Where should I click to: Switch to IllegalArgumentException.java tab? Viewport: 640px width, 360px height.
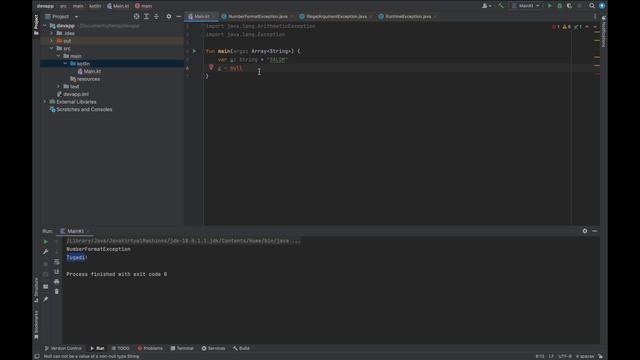coord(336,17)
